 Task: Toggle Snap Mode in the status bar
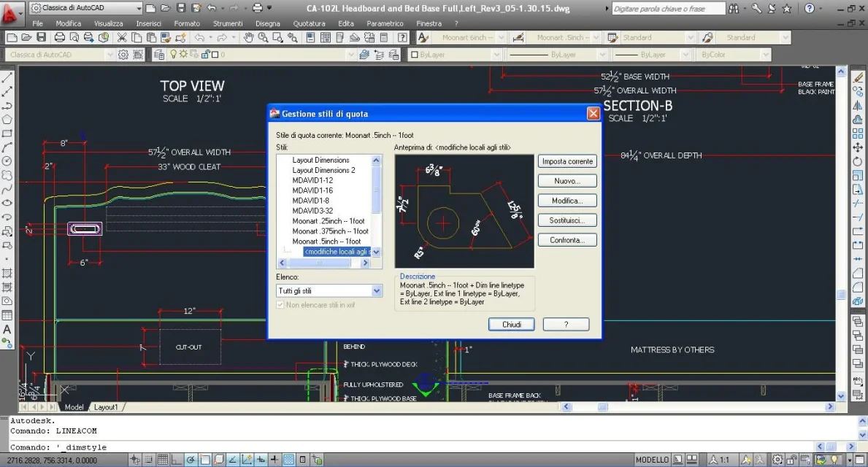coord(149,459)
